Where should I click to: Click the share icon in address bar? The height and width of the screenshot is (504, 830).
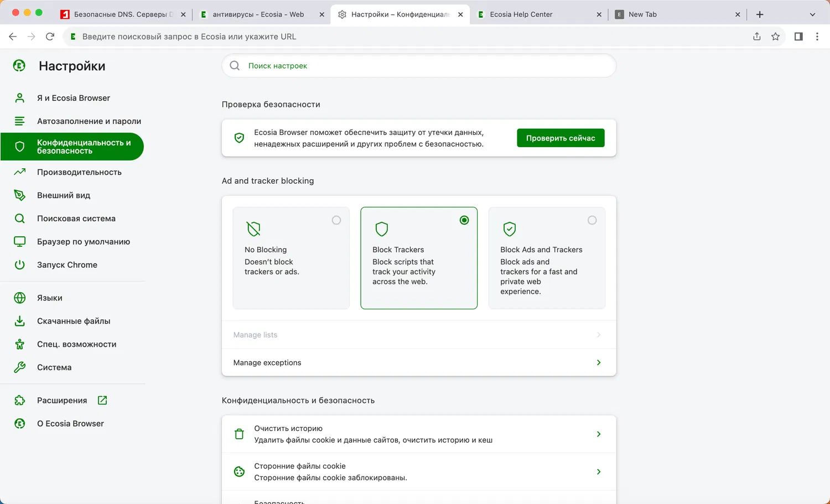(756, 37)
